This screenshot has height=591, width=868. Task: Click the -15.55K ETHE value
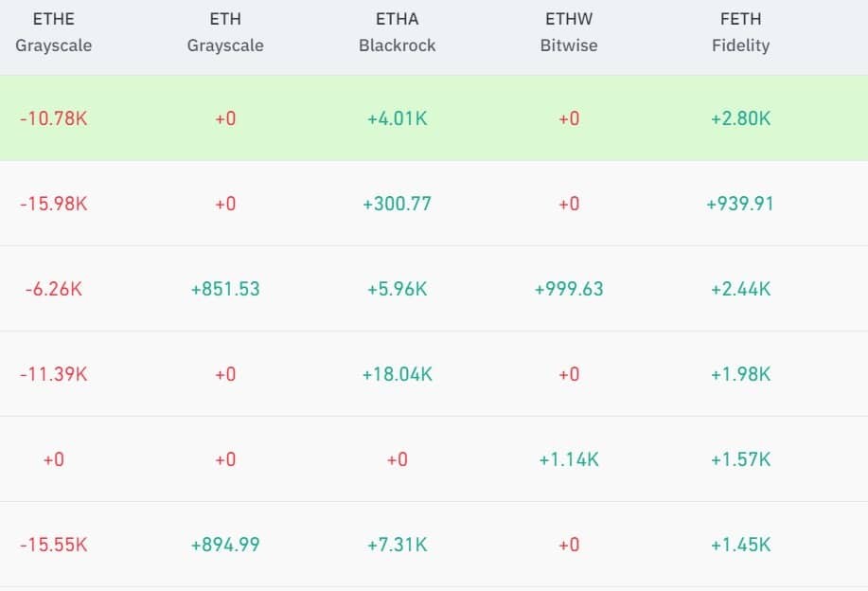coord(53,545)
